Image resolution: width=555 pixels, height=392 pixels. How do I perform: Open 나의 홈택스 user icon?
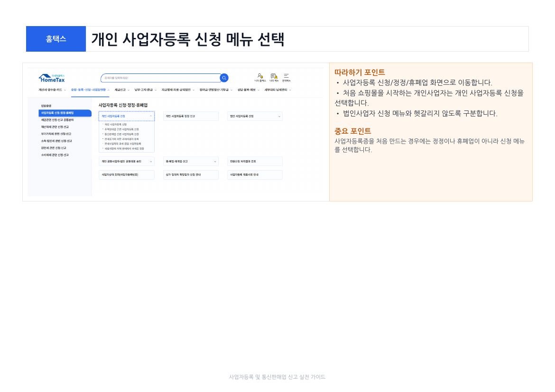(260, 77)
